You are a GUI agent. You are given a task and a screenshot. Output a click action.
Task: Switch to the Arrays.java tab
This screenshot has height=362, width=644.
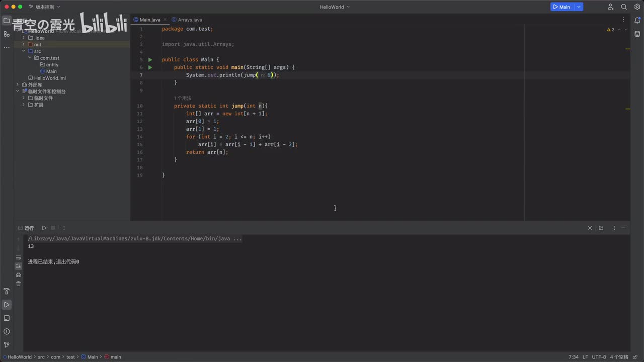coord(187,20)
